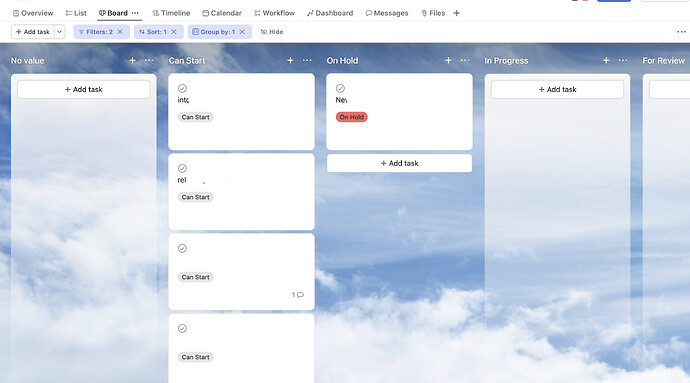The height and width of the screenshot is (383, 690).
Task: Open the Calendar tab
Action: click(222, 13)
